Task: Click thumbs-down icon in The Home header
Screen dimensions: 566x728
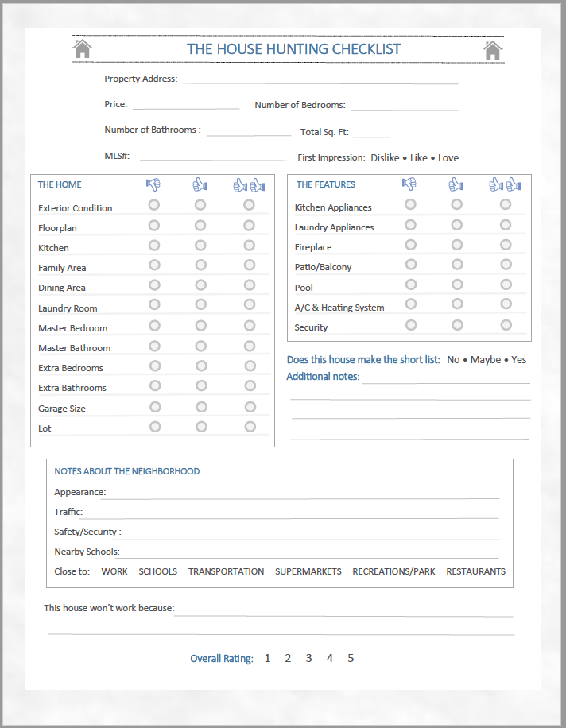Action: pos(153,184)
